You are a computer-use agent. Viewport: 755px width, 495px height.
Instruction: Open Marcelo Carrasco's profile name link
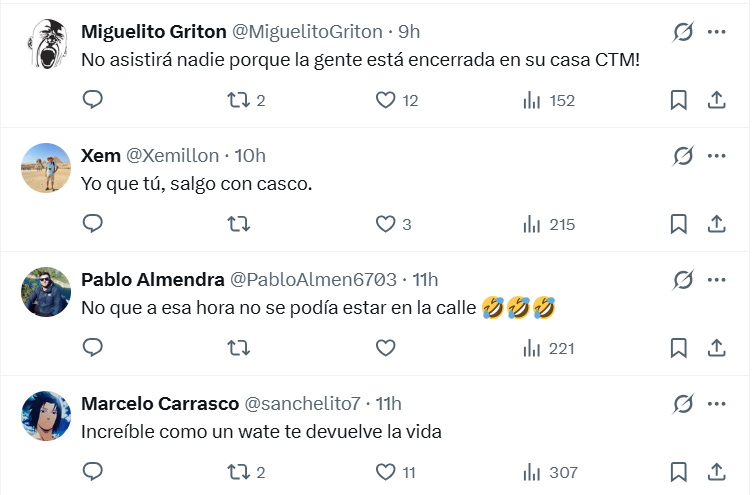[x=159, y=404]
